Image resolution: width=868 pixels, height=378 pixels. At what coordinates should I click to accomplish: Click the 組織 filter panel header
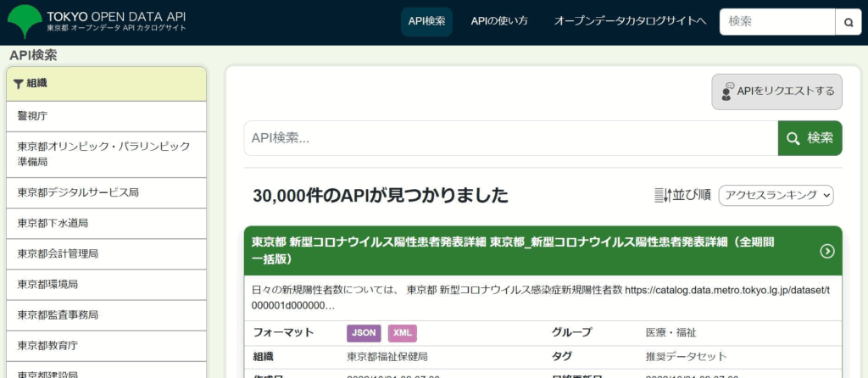[106, 84]
